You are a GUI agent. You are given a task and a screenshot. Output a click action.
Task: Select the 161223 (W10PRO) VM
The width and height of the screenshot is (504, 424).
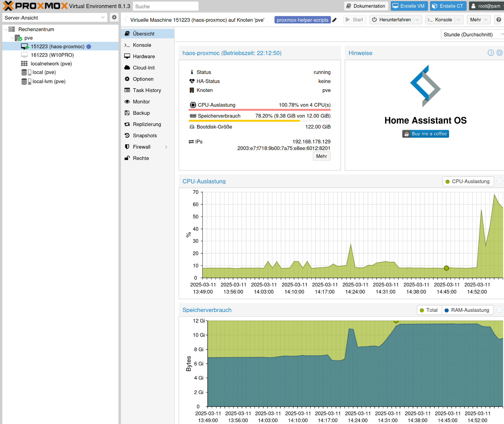(52, 55)
